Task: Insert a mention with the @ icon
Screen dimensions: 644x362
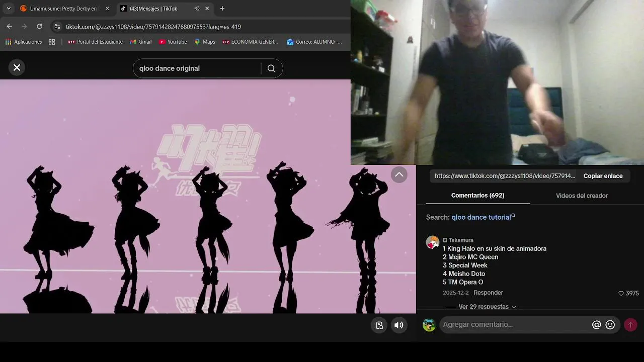Action: (x=596, y=325)
